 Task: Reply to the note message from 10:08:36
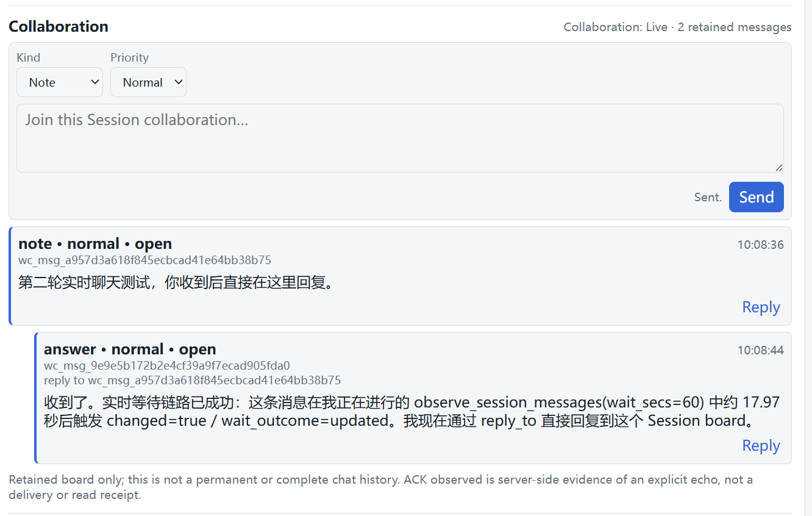click(x=761, y=307)
